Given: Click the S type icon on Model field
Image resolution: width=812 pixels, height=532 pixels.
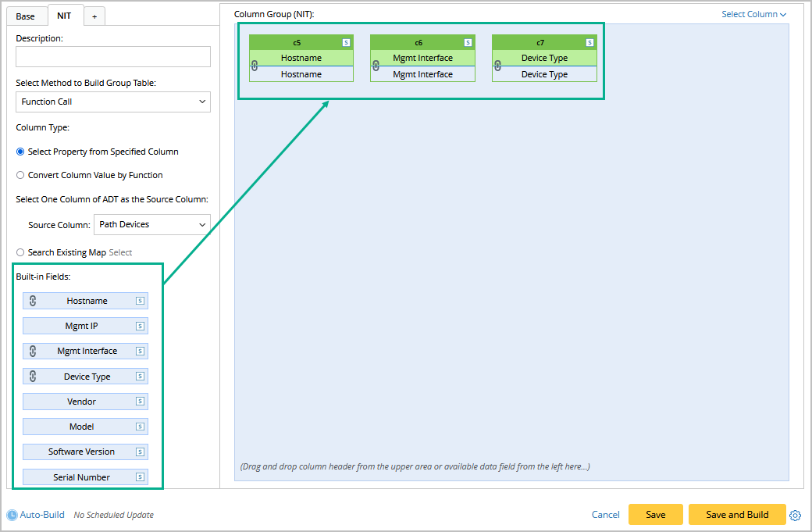Looking at the screenshot, I should pyautogui.click(x=140, y=427).
